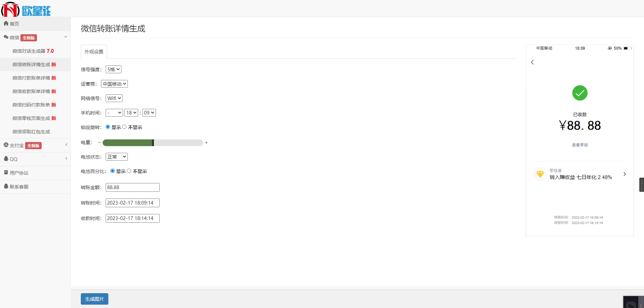Click the yellow diamond 零钱通 icon

tap(540, 174)
